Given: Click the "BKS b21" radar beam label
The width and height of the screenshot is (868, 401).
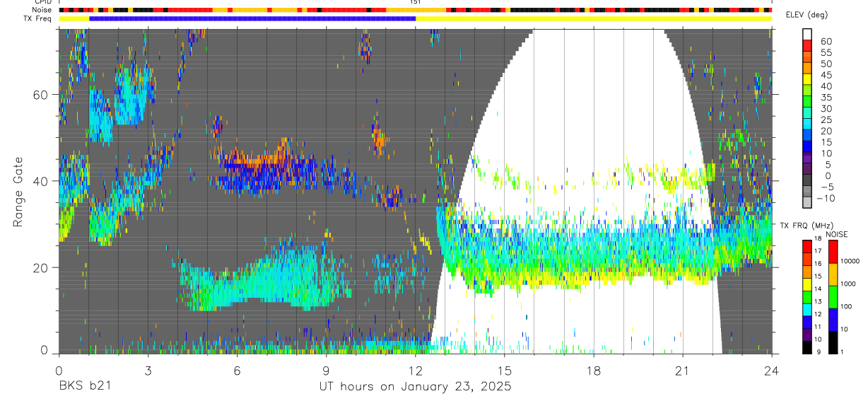Looking at the screenshot, I should click(x=84, y=386).
